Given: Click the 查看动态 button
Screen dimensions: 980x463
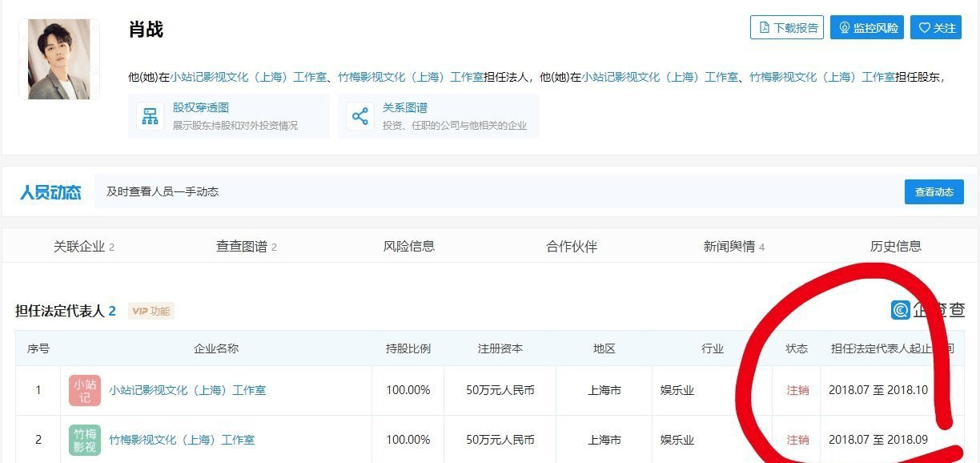Looking at the screenshot, I should pyautogui.click(x=934, y=192).
